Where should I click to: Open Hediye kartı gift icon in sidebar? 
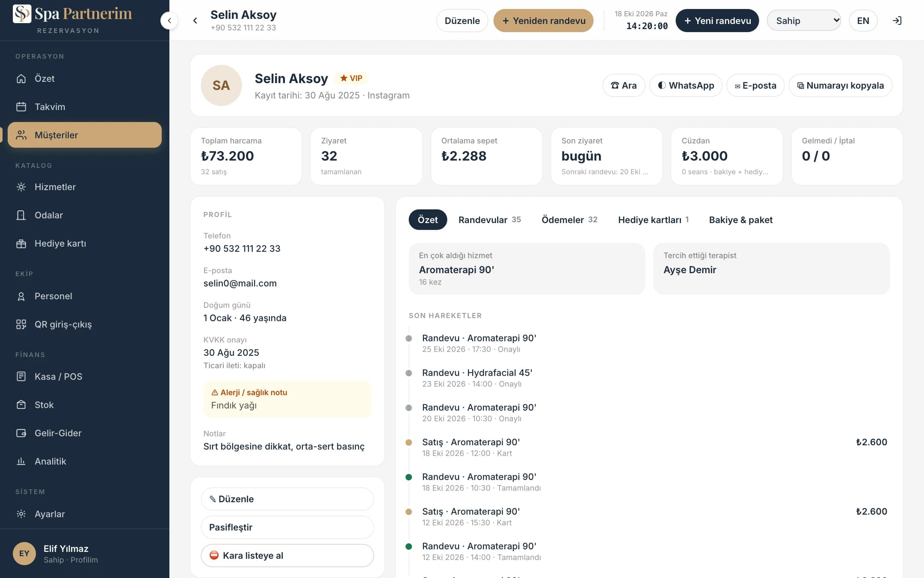[x=21, y=244]
